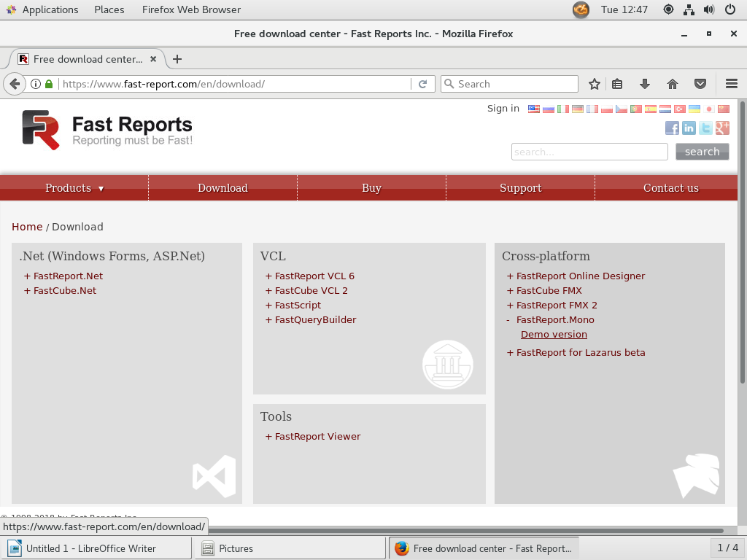Pick the French flag language icon
This screenshot has width=747, height=560.
(592, 109)
